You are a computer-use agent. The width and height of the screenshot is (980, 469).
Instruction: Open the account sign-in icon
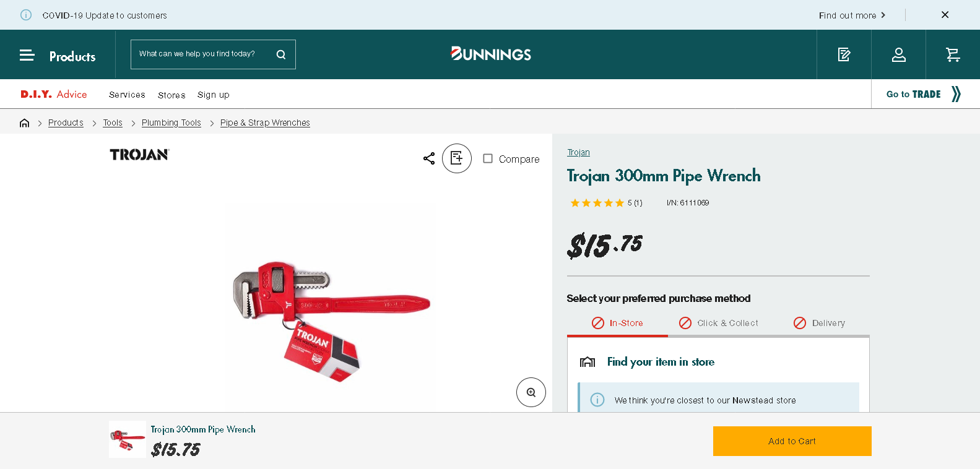pyautogui.click(x=898, y=54)
